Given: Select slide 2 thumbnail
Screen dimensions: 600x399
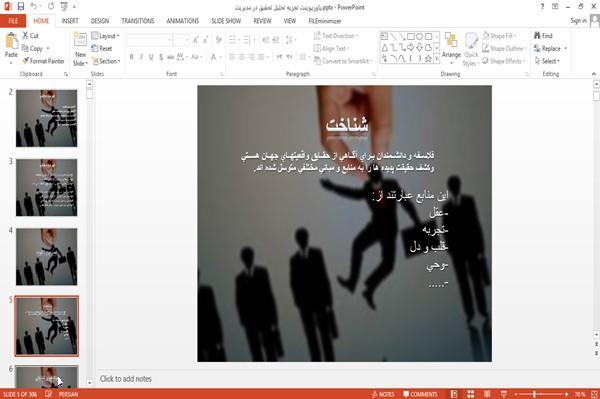Looking at the screenshot, I should [x=47, y=118].
